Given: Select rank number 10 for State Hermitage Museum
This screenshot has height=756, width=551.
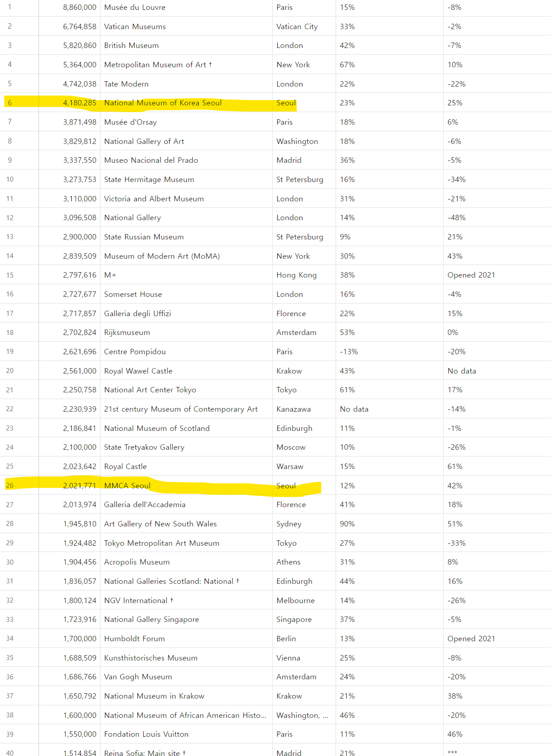Looking at the screenshot, I should [x=10, y=179].
